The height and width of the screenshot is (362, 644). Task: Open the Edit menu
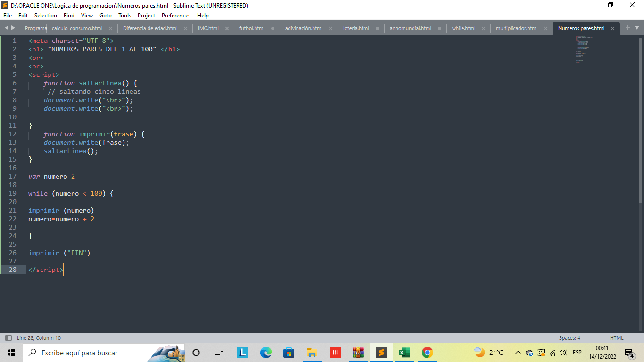coord(23,16)
